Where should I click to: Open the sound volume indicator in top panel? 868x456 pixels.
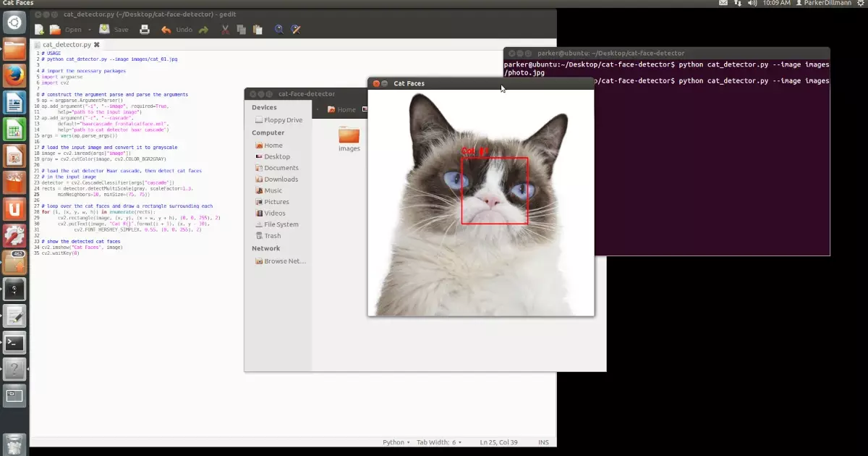point(753,4)
